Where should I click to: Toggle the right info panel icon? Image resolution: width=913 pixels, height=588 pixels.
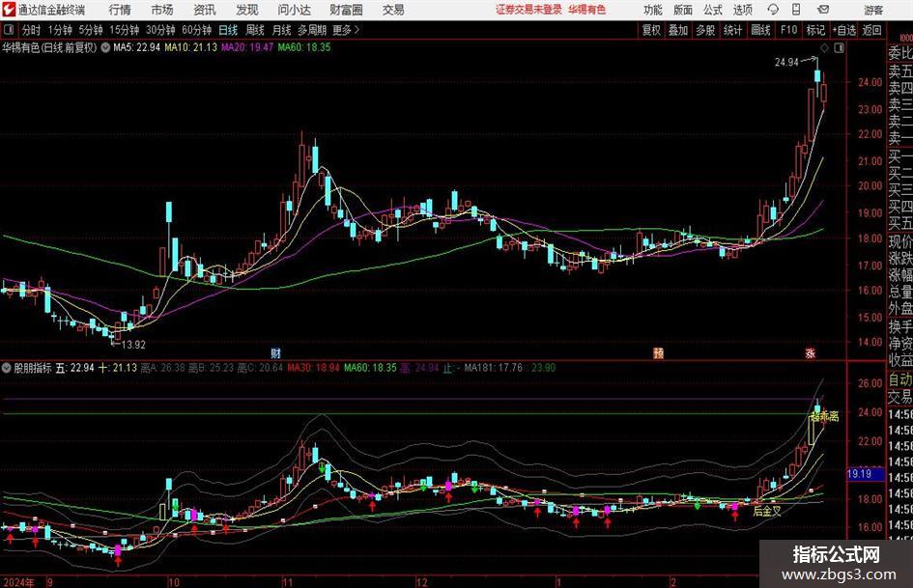click(839, 48)
